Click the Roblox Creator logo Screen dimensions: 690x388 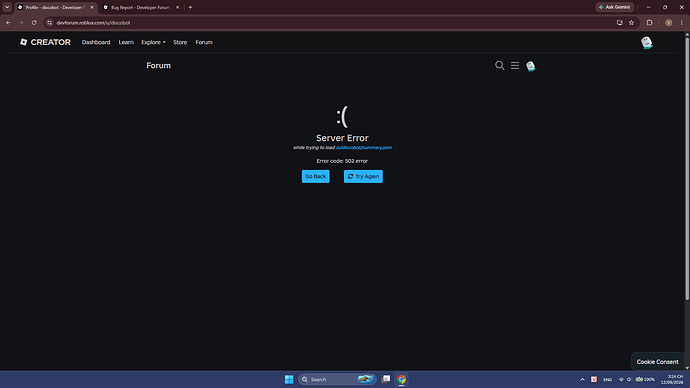click(x=45, y=42)
